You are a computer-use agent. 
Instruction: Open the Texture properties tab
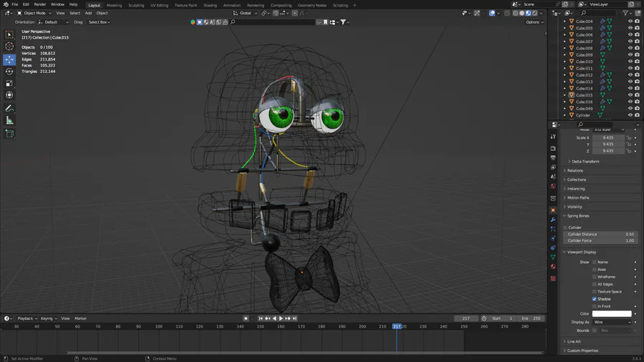pyautogui.click(x=553, y=279)
